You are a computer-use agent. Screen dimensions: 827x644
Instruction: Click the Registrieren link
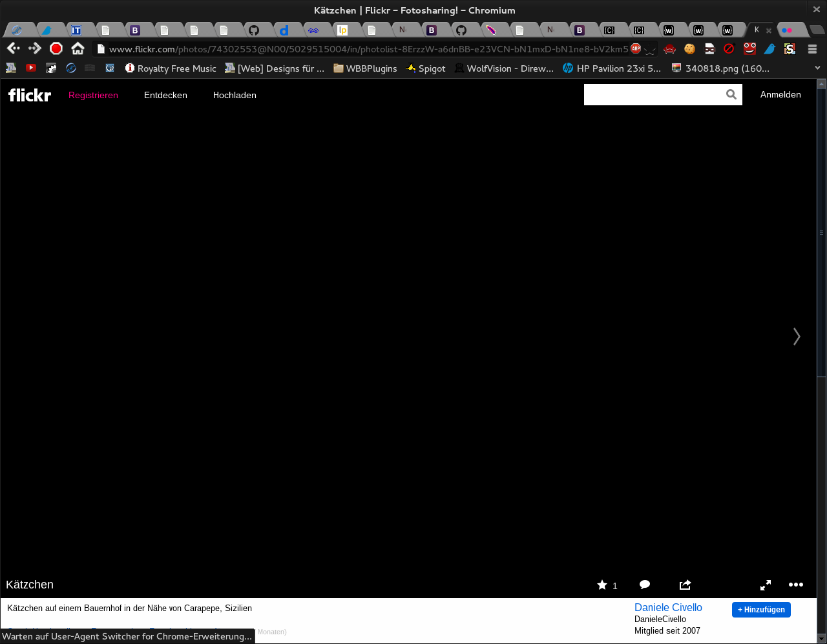(x=93, y=95)
